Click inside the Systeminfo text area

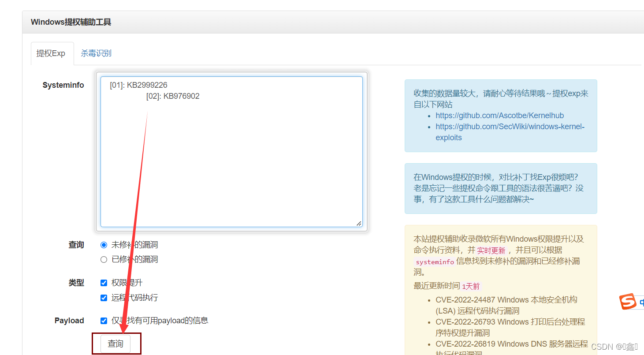point(231,152)
